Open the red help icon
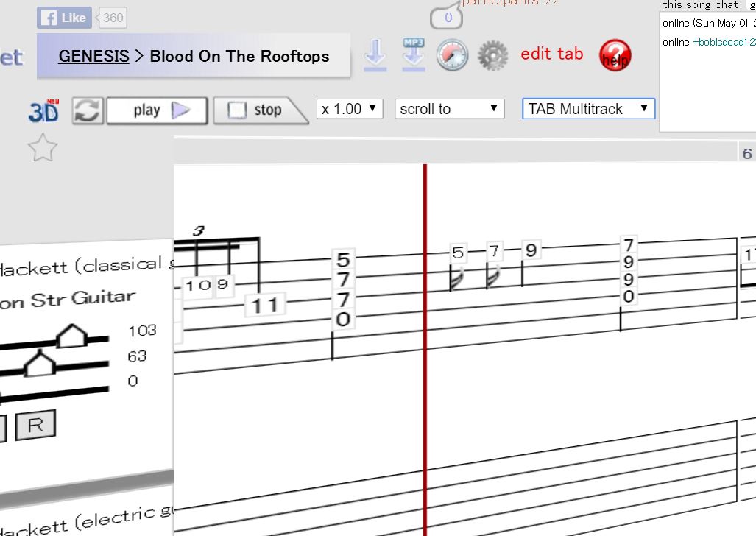The width and height of the screenshot is (756, 536). click(x=615, y=55)
